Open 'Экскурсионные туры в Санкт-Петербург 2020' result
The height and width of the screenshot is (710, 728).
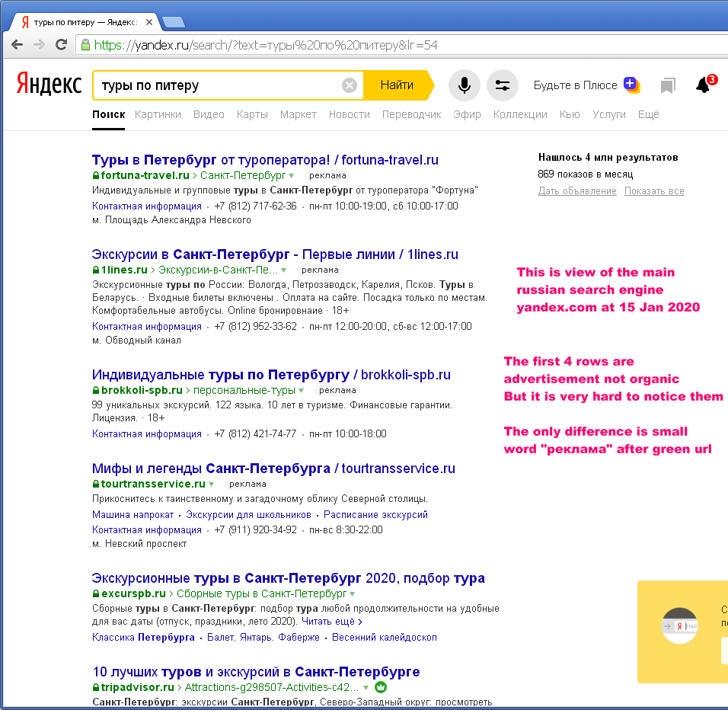tap(289, 578)
